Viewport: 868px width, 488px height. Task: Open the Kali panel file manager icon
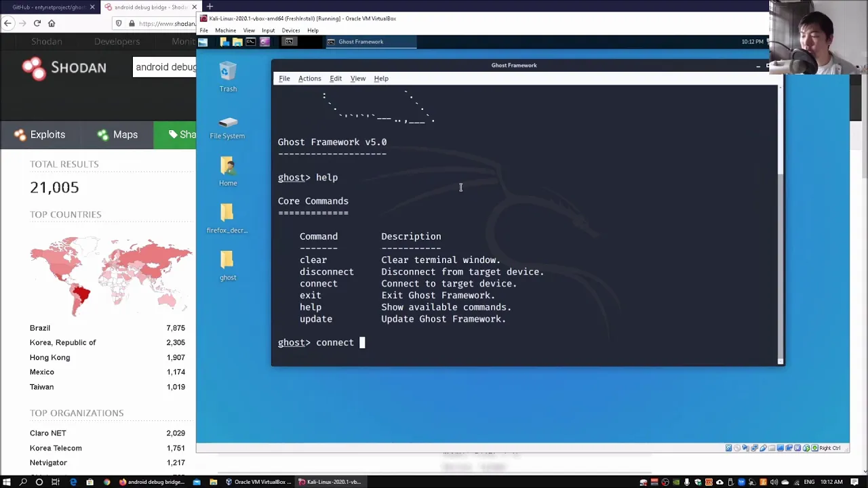coord(237,42)
